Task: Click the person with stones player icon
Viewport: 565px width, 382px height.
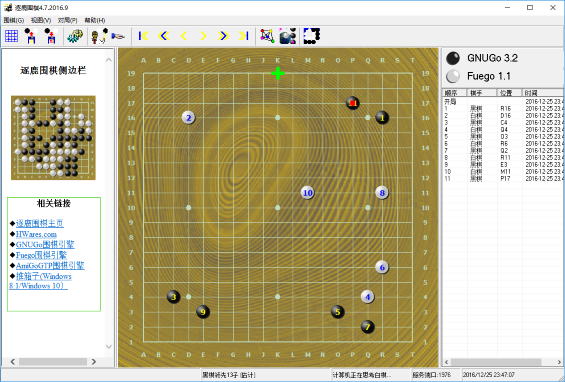Action: coord(99,36)
